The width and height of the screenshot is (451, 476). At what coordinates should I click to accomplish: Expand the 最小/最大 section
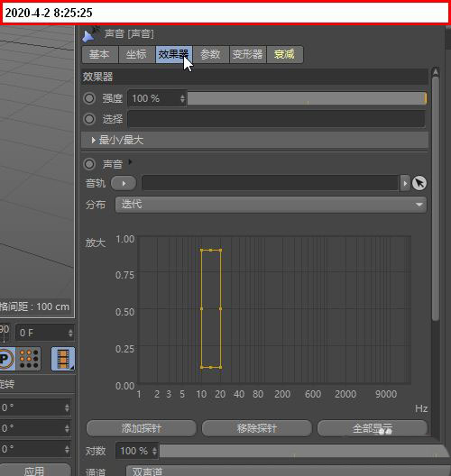click(x=254, y=140)
